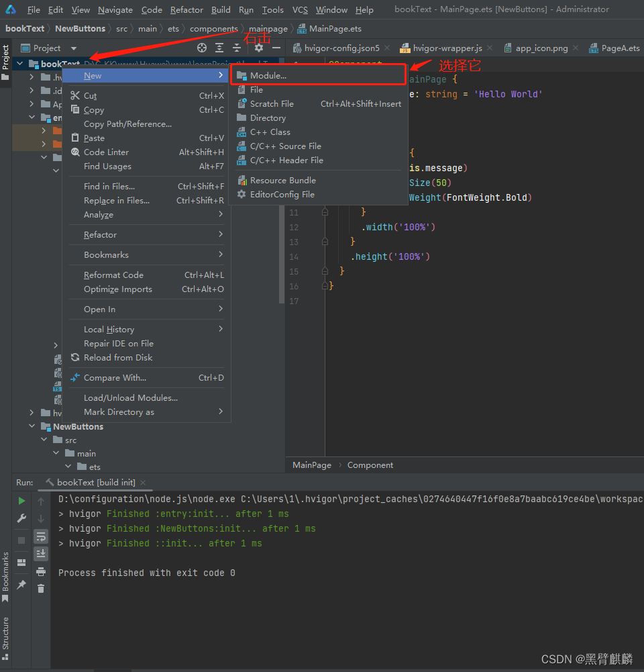644x672 pixels.
Task: Collapse the main folder node
Action: click(x=56, y=453)
